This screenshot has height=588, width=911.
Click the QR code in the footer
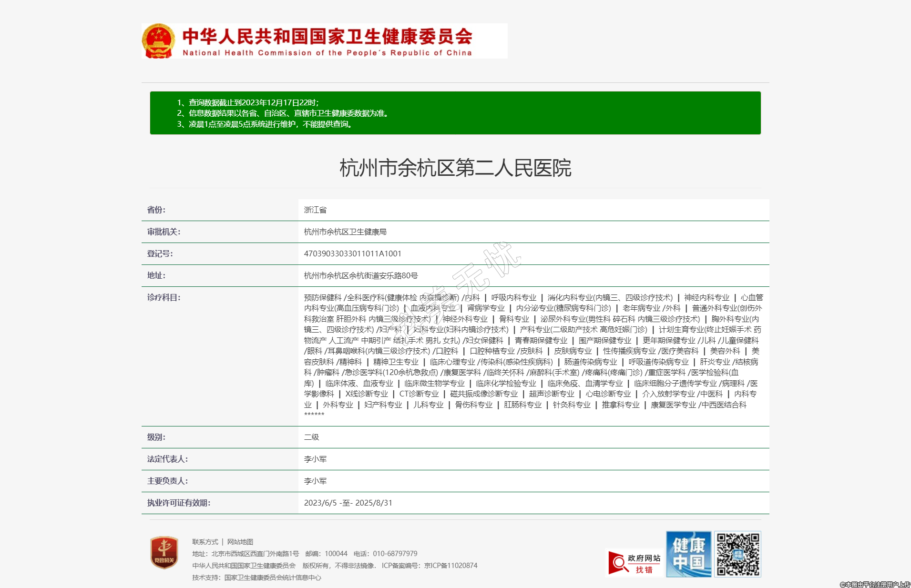[x=738, y=554]
